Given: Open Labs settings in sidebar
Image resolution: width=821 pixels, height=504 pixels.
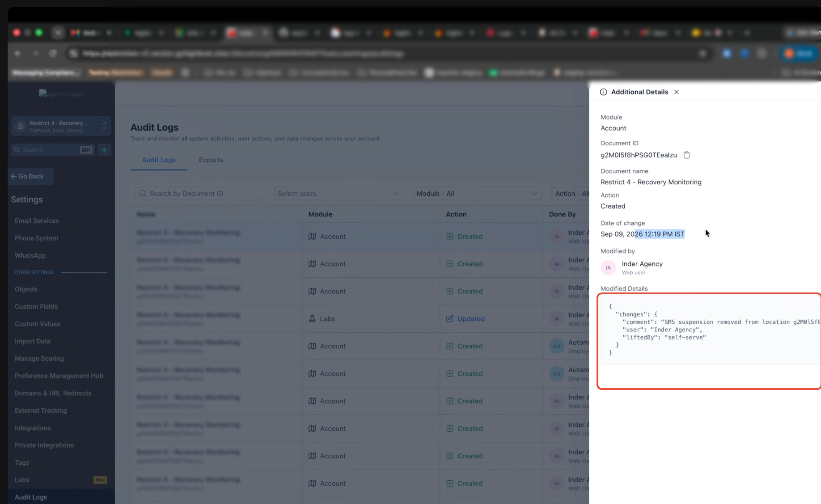Looking at the screenshot, I should pyautogui.click(x=22, y=480).
